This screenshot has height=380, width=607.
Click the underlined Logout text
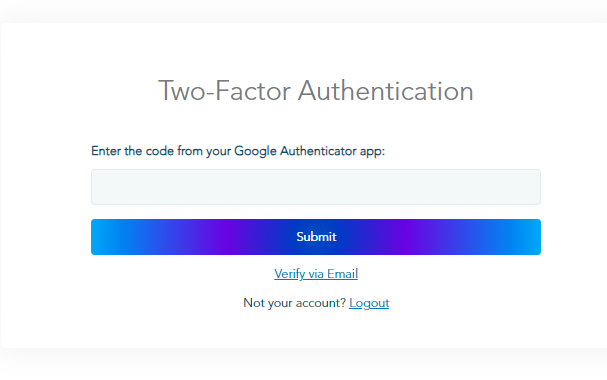(369, 303)
